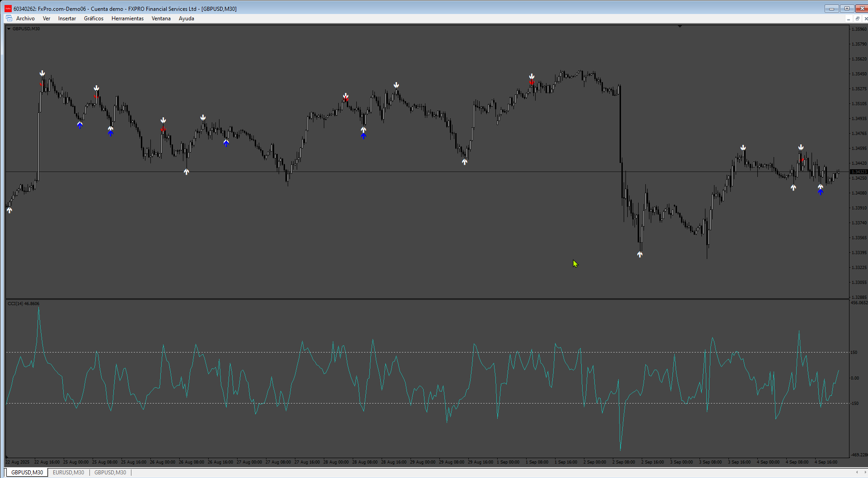Click the white arrow signal at the lowest price
The image size is (868, 478).
click(639, 254)
